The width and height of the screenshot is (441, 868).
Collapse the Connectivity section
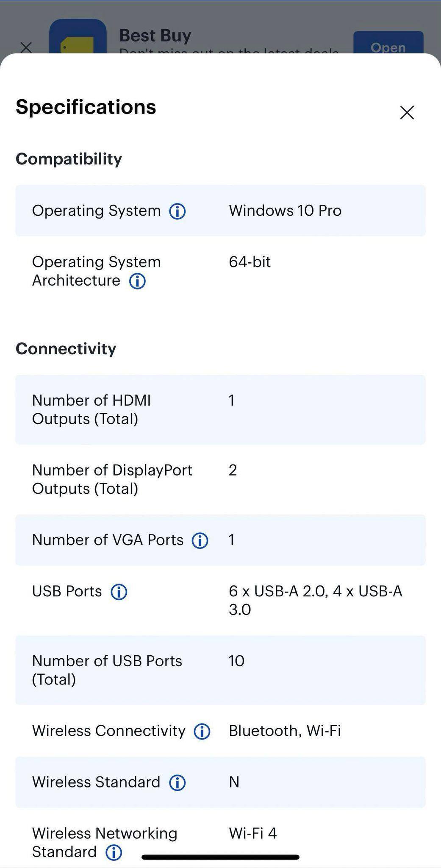[66, 348]
